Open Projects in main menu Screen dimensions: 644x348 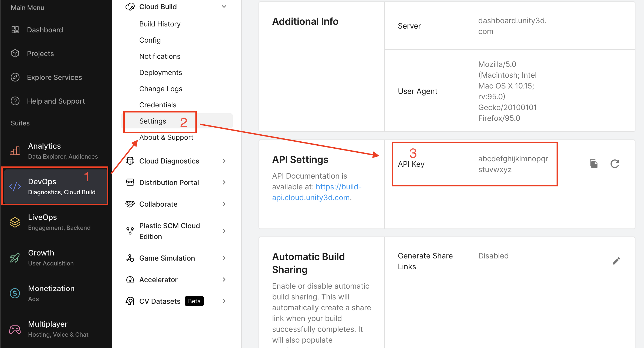pyautogui.click(x=40, y=54)
